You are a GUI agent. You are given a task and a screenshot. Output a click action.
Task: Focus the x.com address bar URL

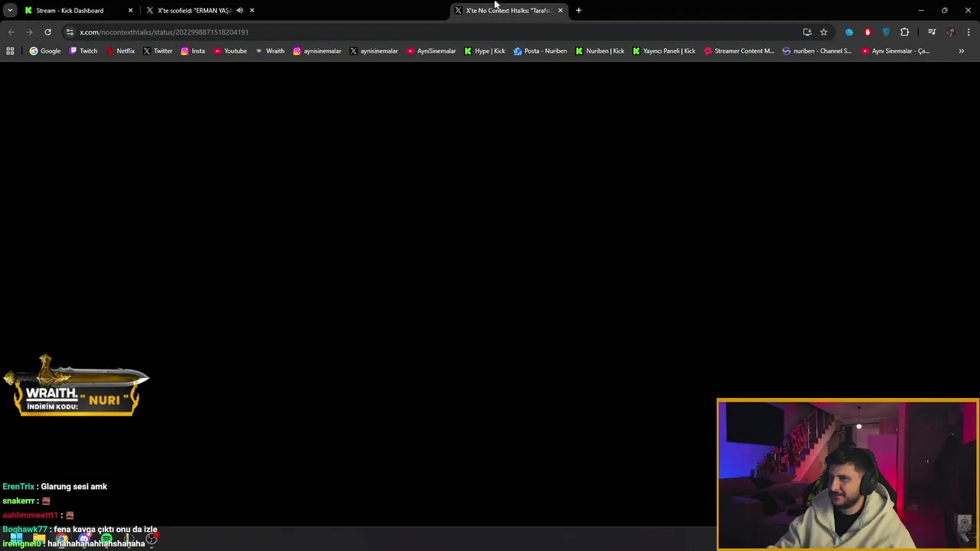(164, 32)
